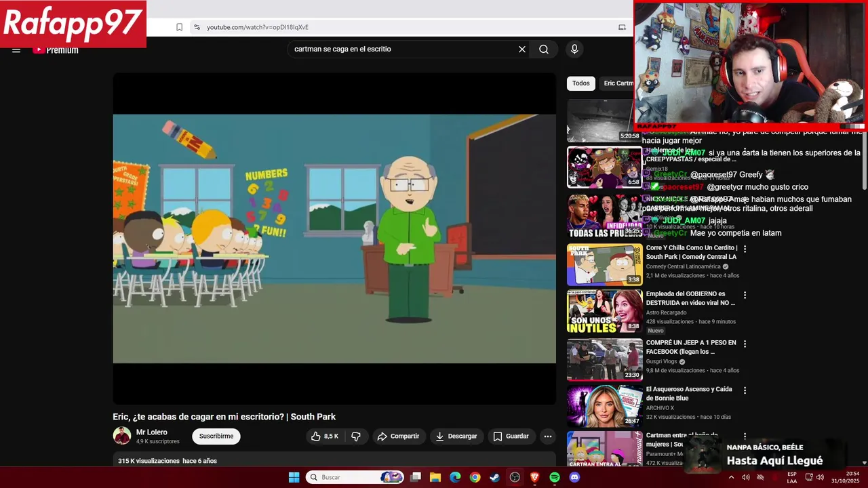Click the sidebar vertical scrollbar
This screenshot has height=488, width=868.
click(864, 159)
